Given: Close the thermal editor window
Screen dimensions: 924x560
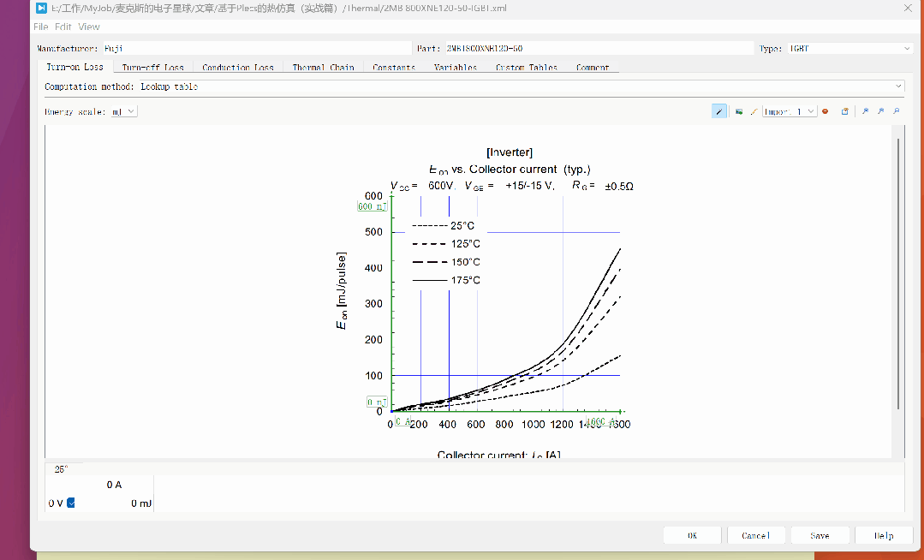Looking at the screenshot, I should 908,9.
